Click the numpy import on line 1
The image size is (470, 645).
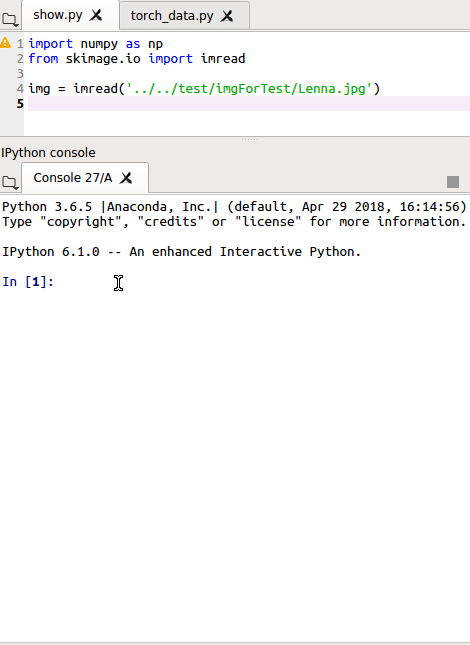pyautogui.click(x=99, y=44)
